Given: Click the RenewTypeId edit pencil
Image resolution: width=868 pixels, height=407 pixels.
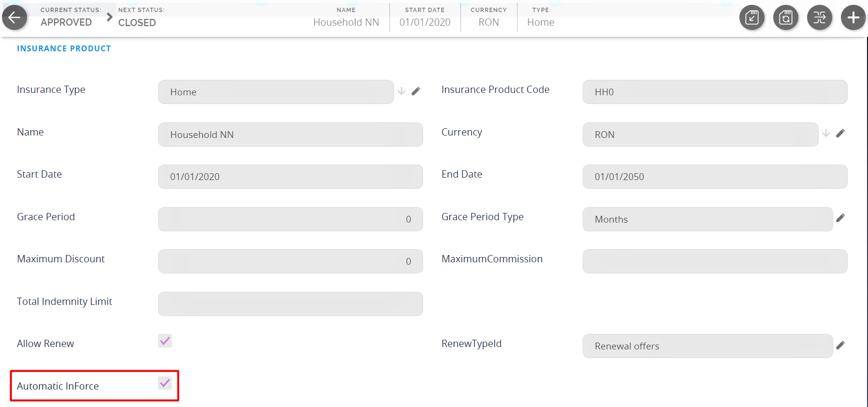Looking at the screenshot, I should coord(840,345).
